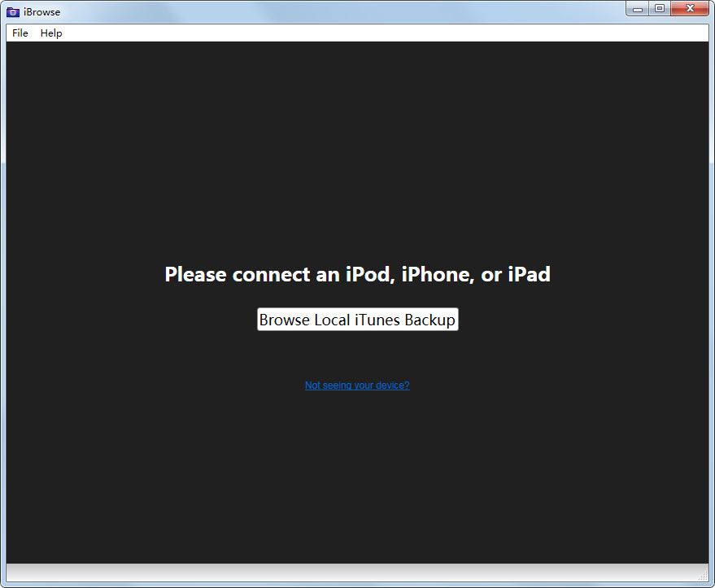Open the File menu
Image resolution: width=715 pixels, height=588 pixels.
pos(20,33)
